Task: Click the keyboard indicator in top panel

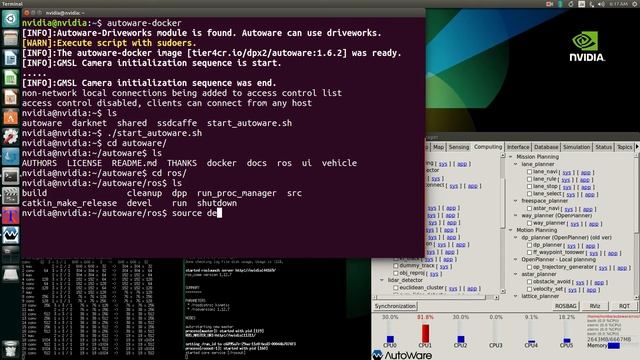Action: [x=581, y=4]
